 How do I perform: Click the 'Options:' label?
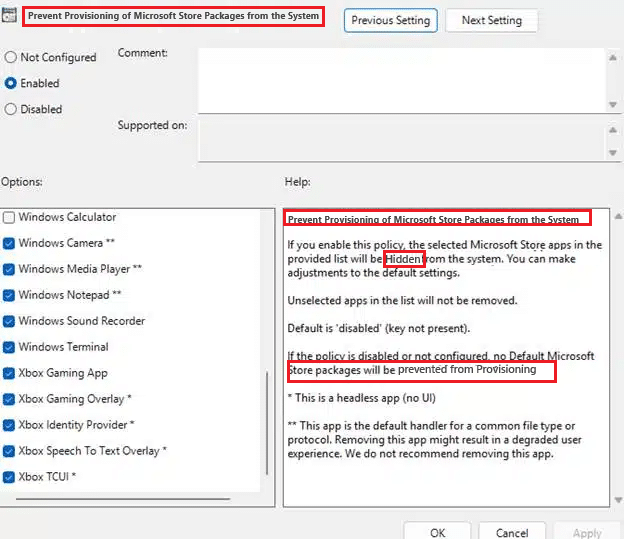point(21,182)
